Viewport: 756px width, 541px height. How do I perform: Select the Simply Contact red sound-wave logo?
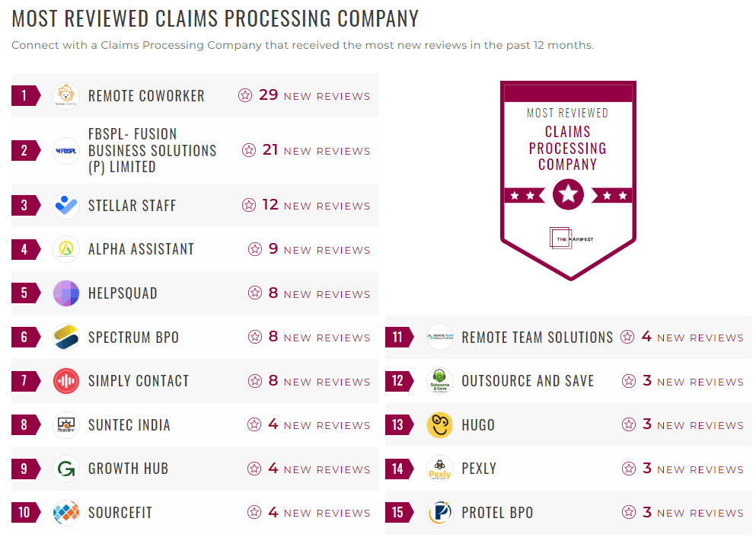65,381
